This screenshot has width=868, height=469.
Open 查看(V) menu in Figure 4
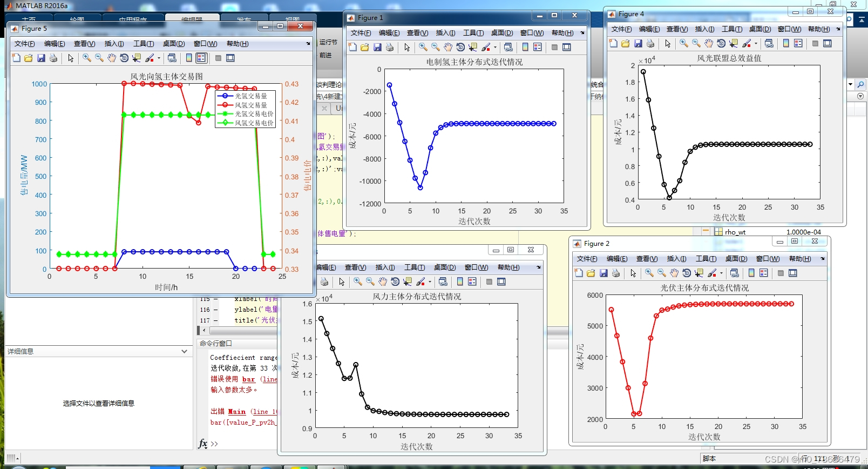coord(677,29)
